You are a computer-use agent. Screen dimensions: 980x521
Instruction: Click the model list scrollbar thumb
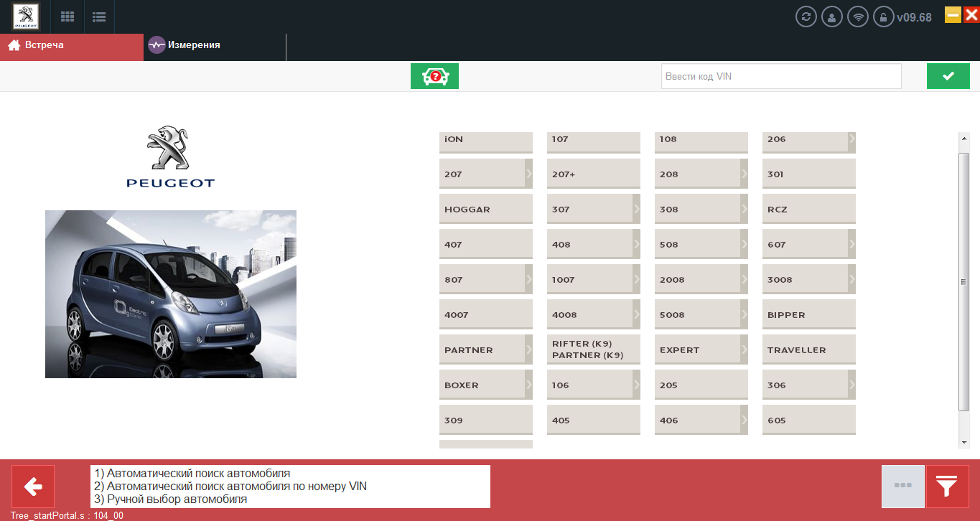964,282
